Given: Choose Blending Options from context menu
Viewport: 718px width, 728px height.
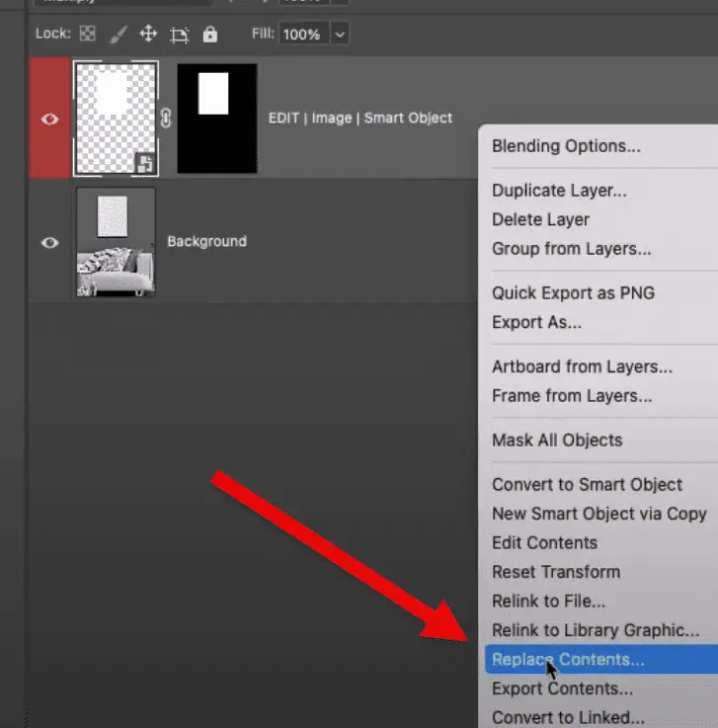Looking at the screenshot, I should [566, 146].
